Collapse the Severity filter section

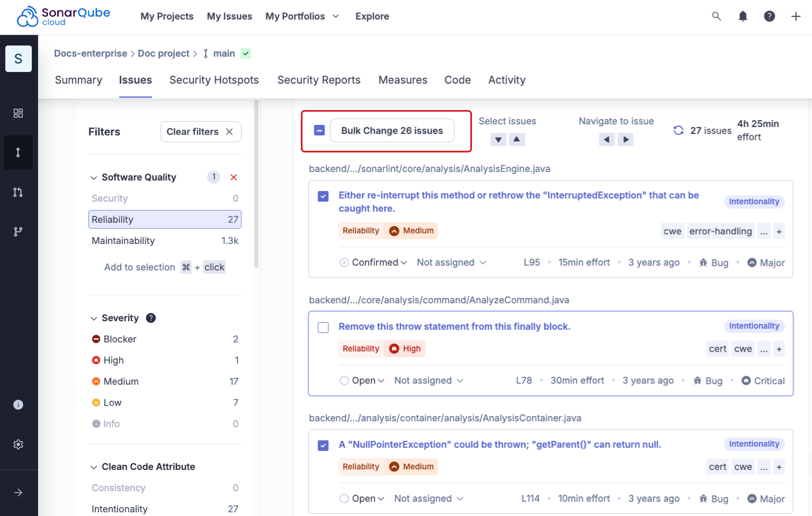coord(94,318)
